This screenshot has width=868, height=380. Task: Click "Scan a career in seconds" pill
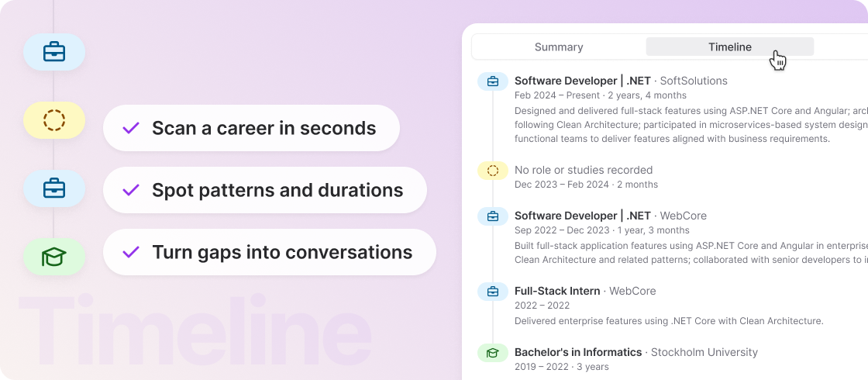[251, 128]
